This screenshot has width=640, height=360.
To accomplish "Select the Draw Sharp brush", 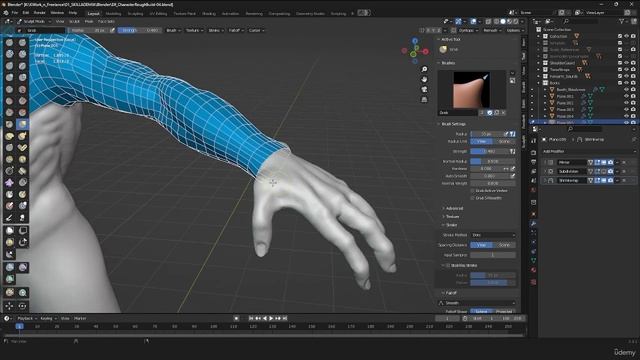I will coord(22,42).
